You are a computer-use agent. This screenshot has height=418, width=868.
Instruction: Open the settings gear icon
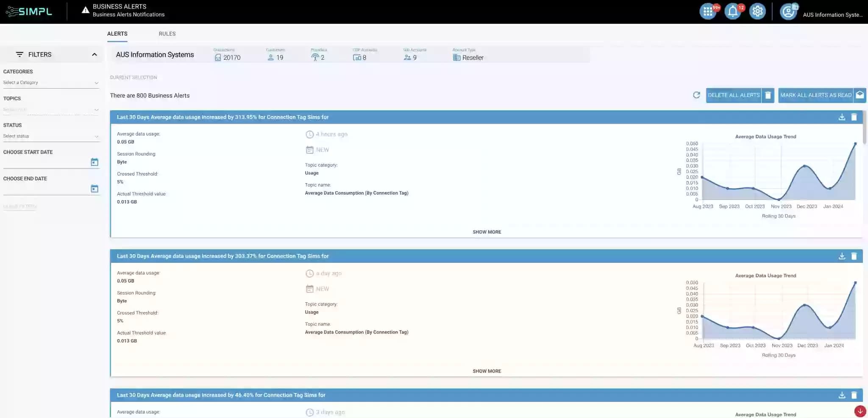tap(757, 11)
